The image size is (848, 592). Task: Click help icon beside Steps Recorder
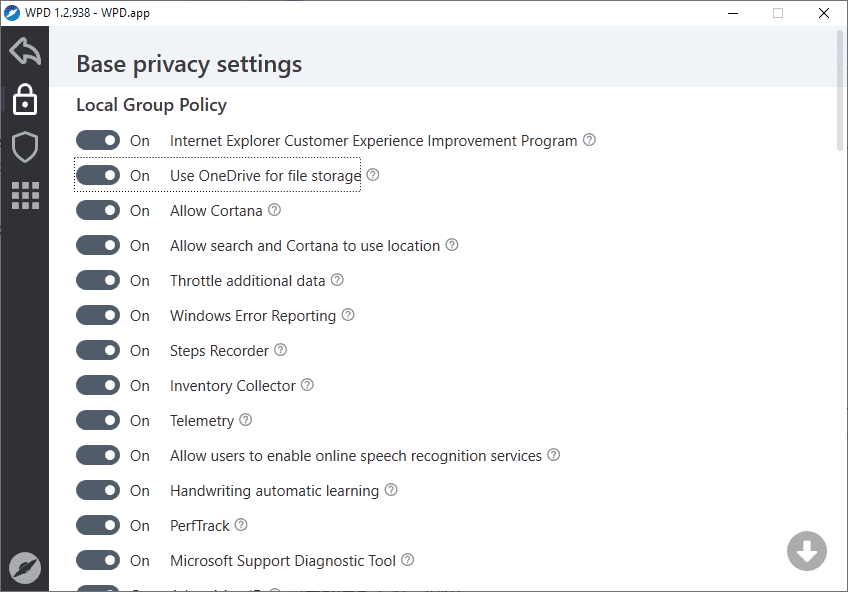pyautogui.click(x=281, y=350)
